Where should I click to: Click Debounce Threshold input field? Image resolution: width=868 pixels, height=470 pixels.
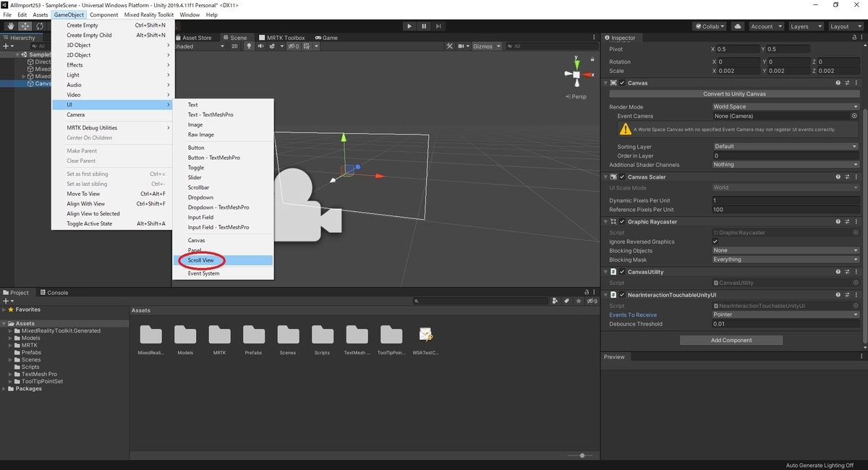point(786,324)
